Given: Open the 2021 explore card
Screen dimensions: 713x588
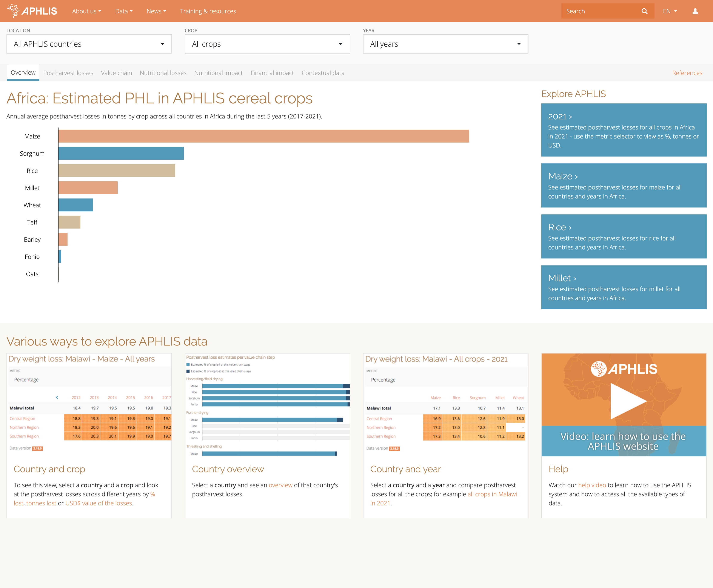Looking at the screenshot, I should click(x=624, y=130).
